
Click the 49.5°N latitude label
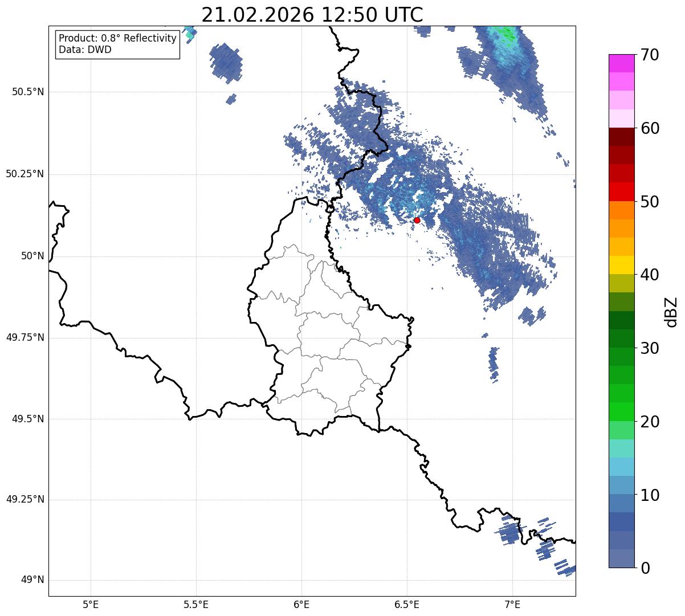tap(28, 419)
